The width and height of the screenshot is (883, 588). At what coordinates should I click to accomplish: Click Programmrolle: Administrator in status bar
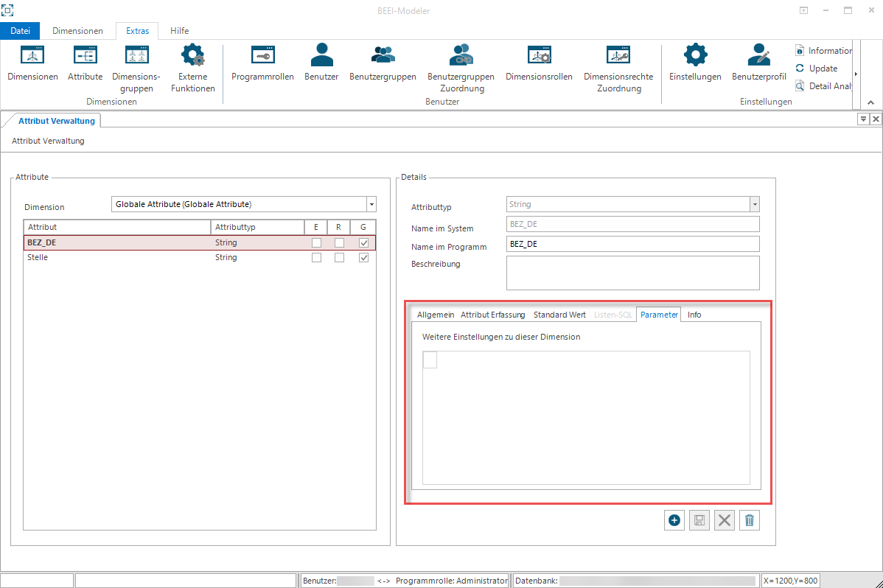tap(452, 581)
